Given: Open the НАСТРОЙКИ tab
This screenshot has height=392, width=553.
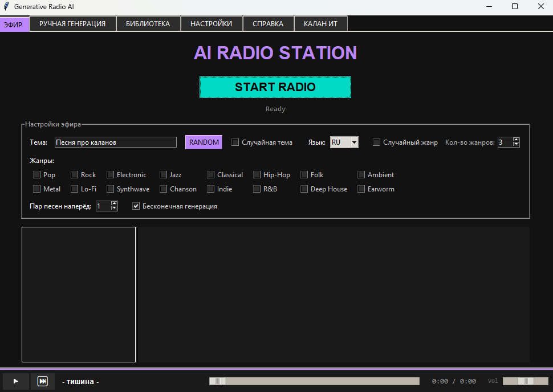Looking at the screenshot, I should pos(211,24).
